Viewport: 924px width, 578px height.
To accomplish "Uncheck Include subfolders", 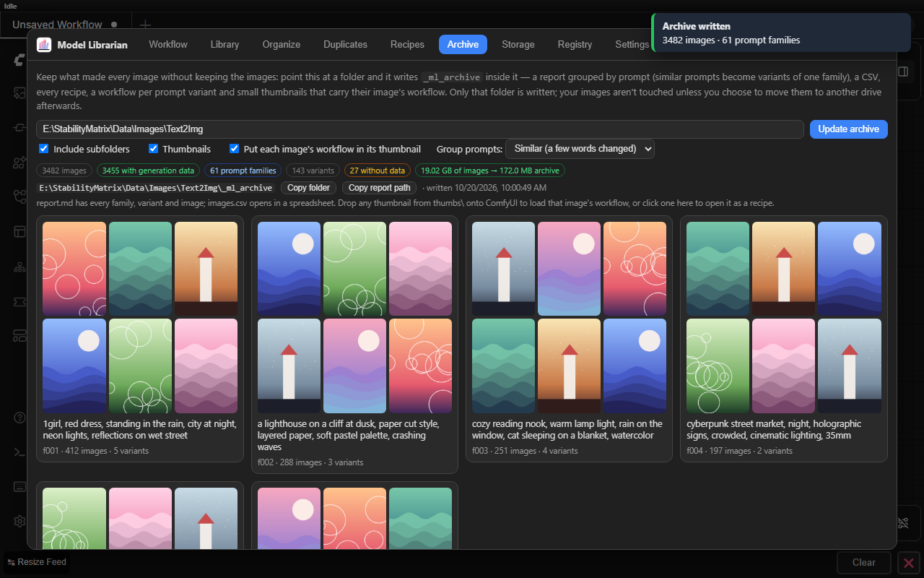I will tap(44, 149).
